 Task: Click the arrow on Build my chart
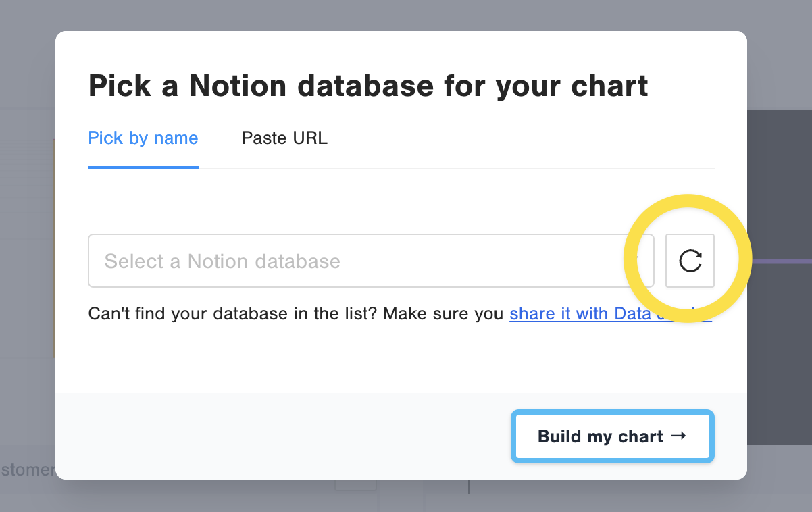point(678,436)
